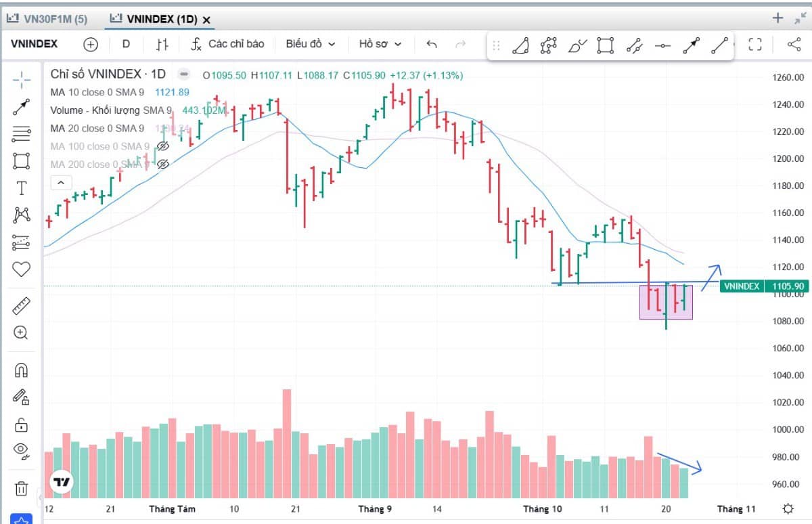Click the 443.102M volume value
Viewport: 812px width, 524px height.
coord(204,110)
